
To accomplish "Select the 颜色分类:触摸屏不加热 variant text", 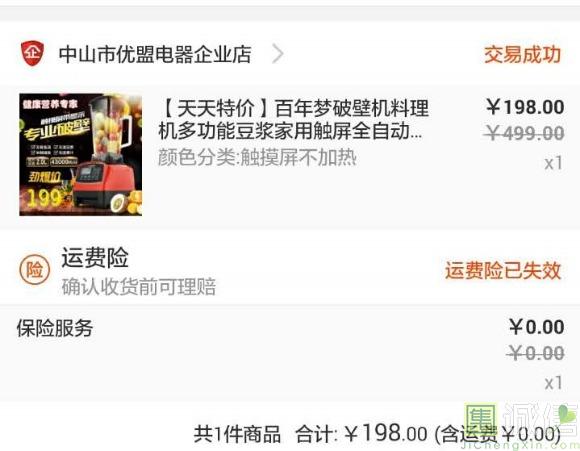I will 257,158.
